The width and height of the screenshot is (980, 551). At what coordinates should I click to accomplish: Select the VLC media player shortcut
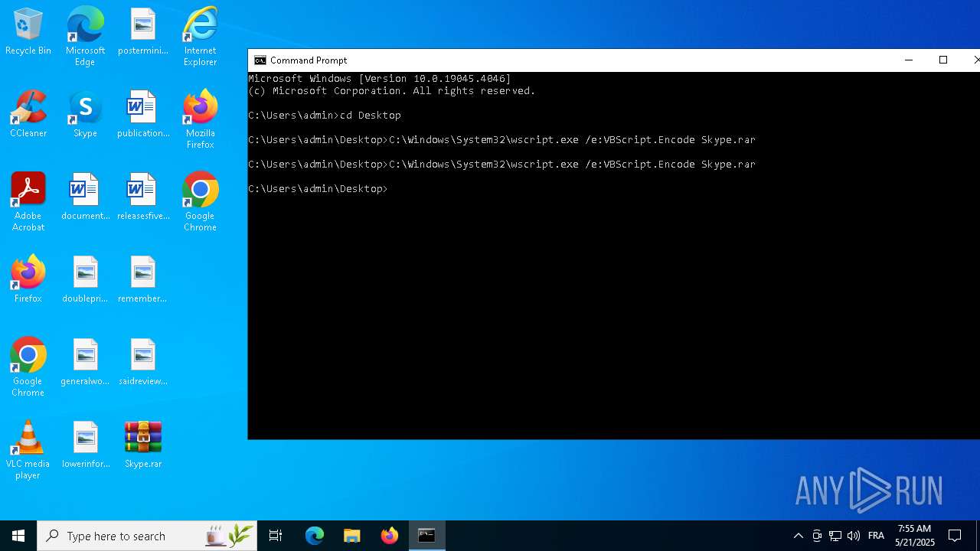coord(28,450)
